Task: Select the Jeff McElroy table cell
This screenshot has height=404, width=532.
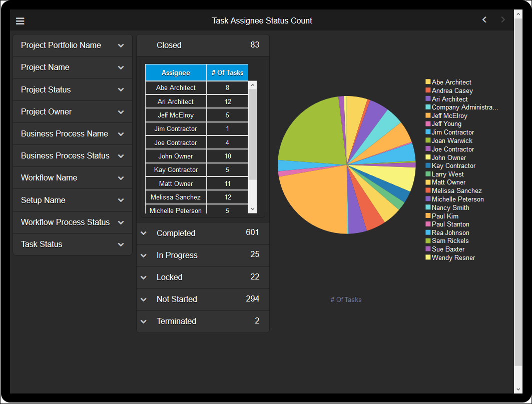Action: (x=176, y=115)
